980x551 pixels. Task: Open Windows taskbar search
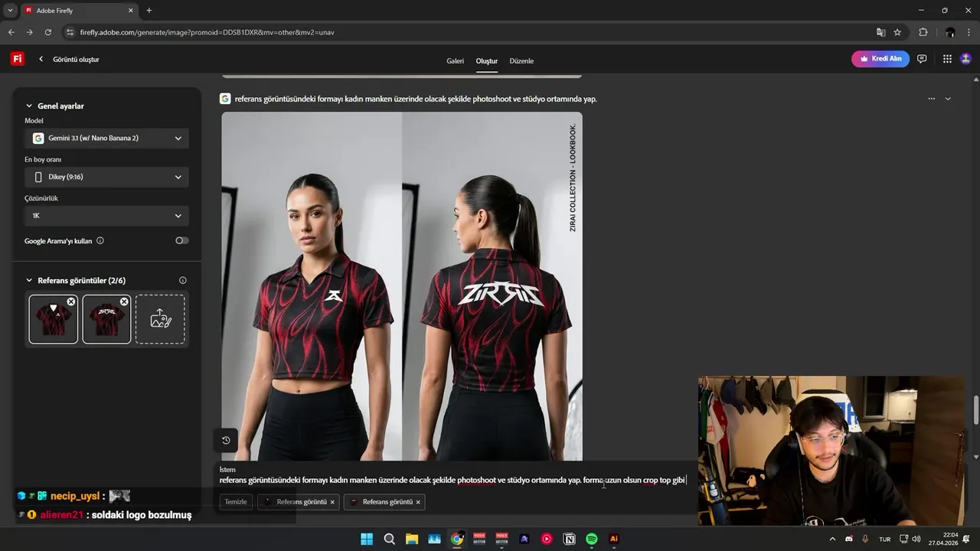[389, 539]
